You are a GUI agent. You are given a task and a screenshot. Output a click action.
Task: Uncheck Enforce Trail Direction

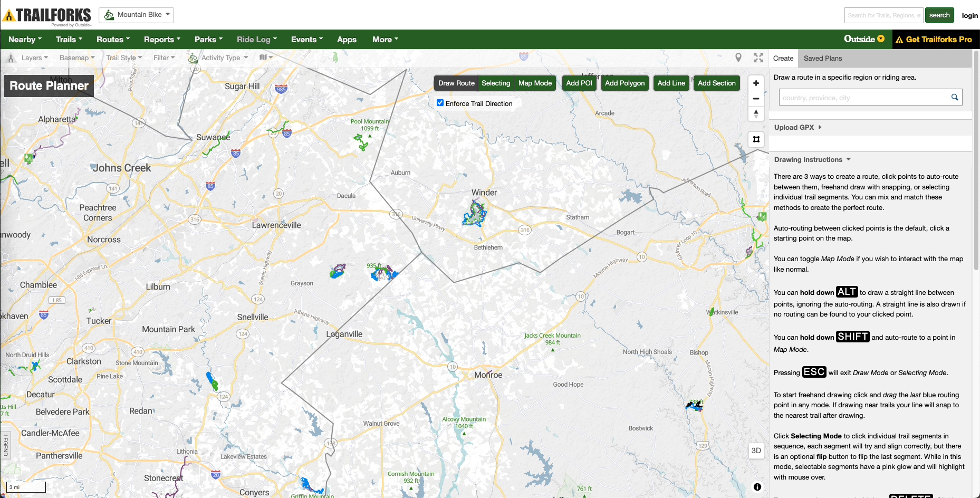click(x=440, y=103)
